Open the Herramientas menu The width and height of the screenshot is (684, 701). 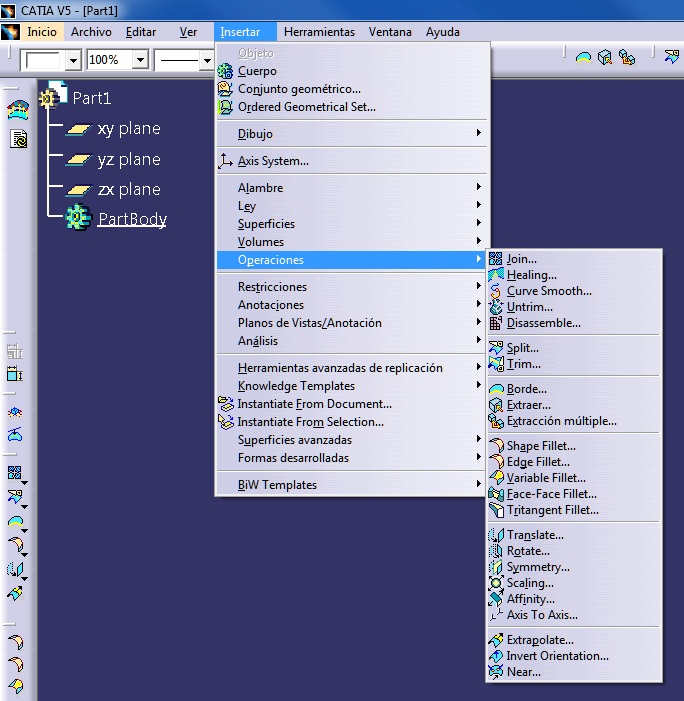[319, 32]
